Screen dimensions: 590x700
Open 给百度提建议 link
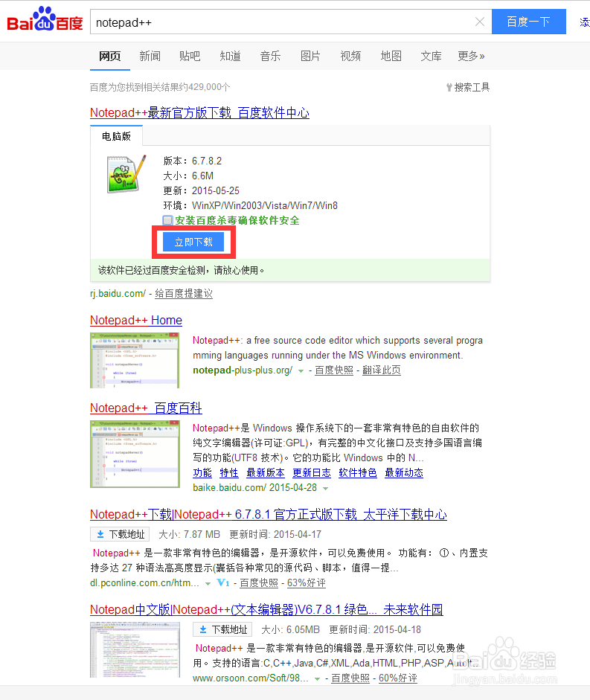[x=184, y=293]
